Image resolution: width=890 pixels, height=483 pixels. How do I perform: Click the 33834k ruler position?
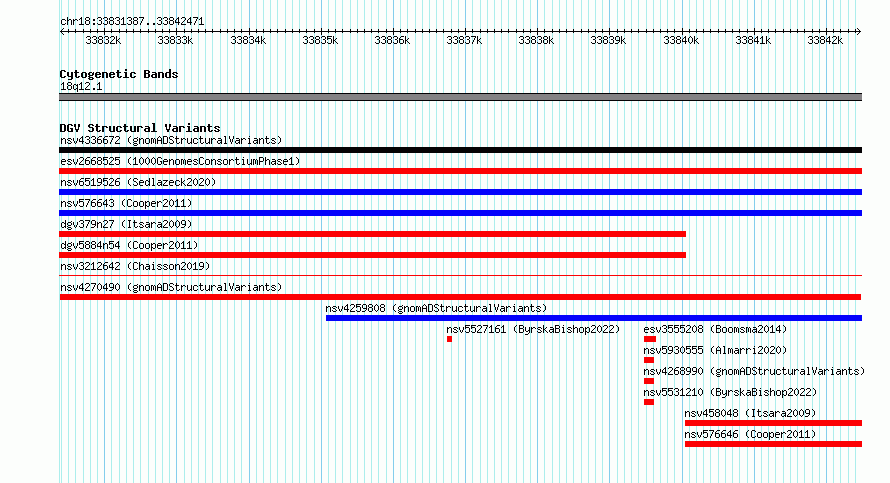(x=247, y=40)
